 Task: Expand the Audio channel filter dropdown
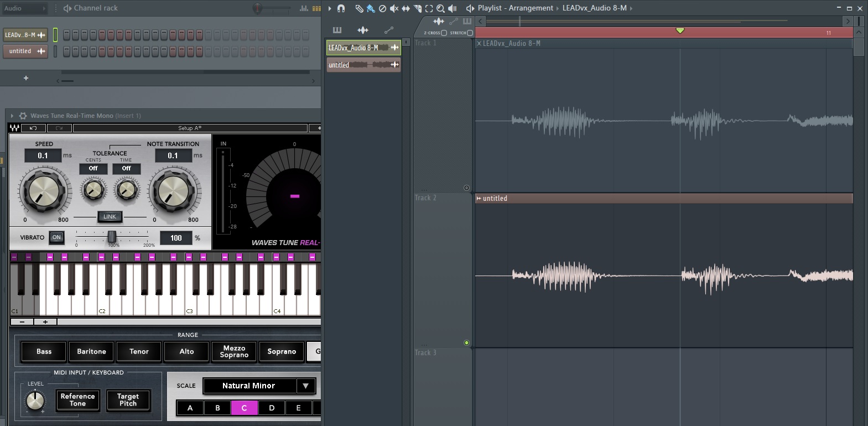tap(44, 8)
